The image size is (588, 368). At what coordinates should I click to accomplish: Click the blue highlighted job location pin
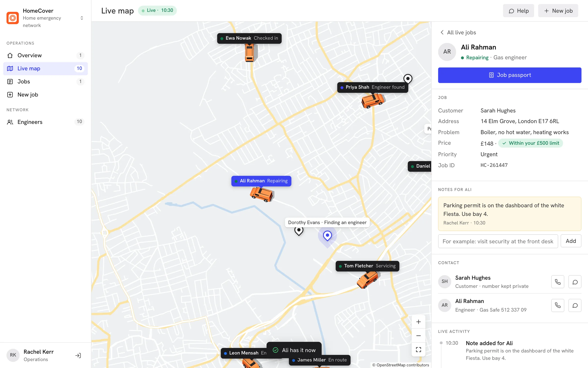327,236
